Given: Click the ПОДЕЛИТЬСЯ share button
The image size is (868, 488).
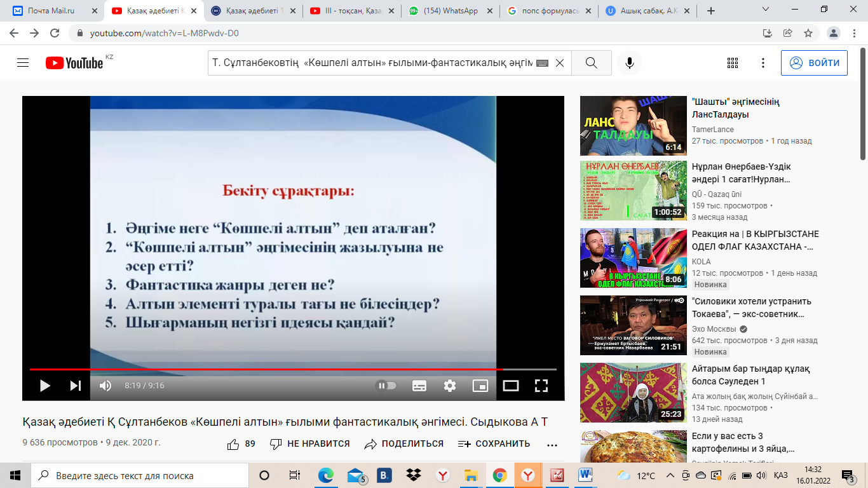Looking at the screenshot, I should point(403,444).
